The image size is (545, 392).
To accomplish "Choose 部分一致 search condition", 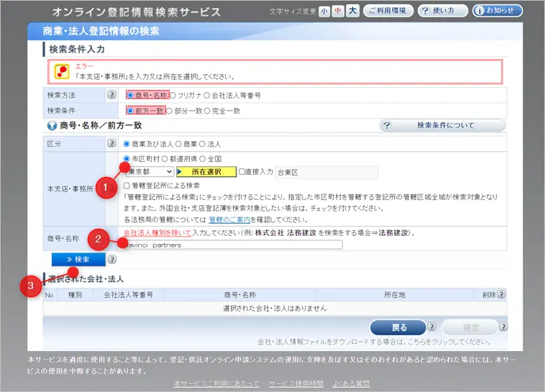I will pyautogui.click(x=170, y=111).
